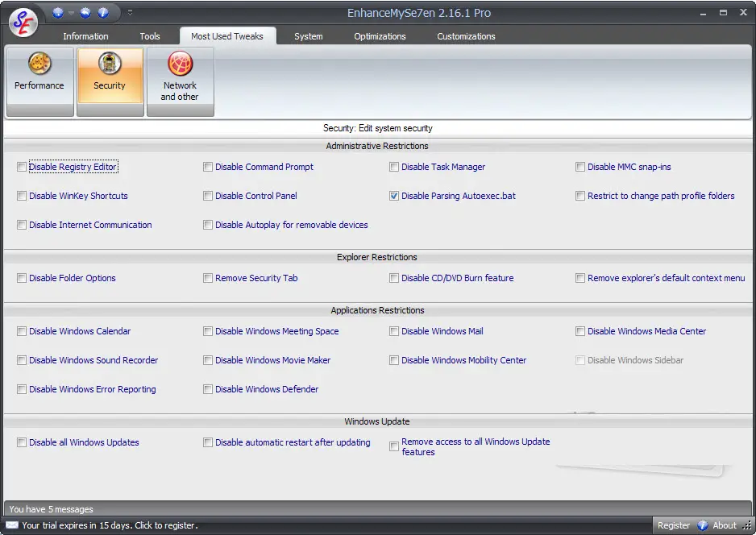
Task: Check Disable Windows Calendar
Action: point(21,331)
